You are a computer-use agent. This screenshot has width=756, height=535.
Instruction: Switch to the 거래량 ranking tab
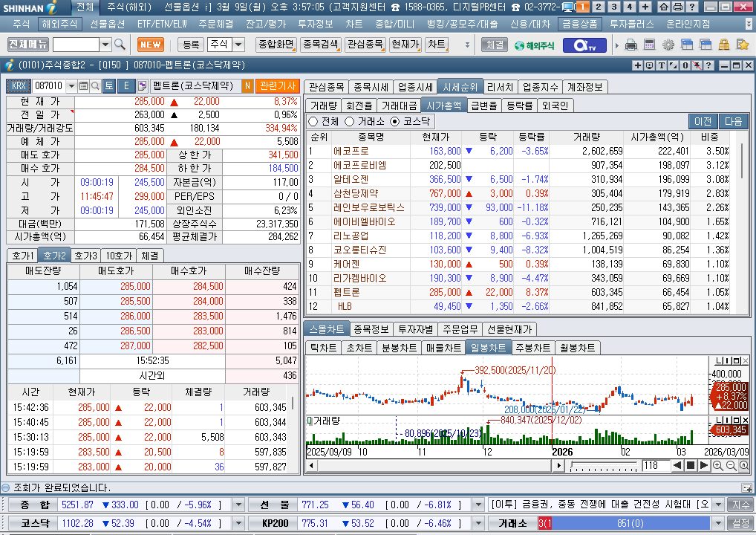tap(324, 106)
